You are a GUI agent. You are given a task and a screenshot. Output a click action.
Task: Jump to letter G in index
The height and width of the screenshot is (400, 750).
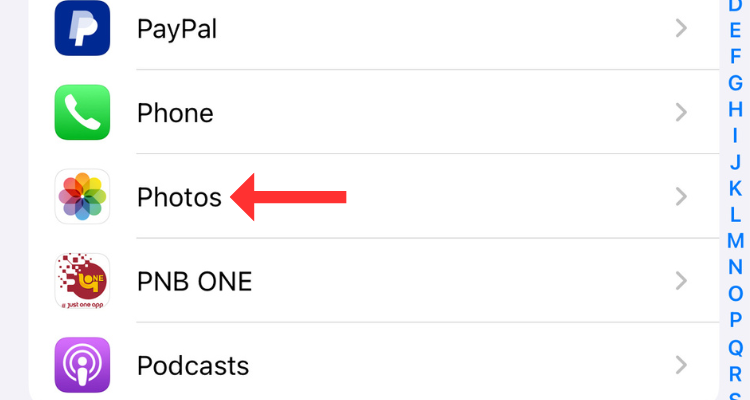click(735, 83)
